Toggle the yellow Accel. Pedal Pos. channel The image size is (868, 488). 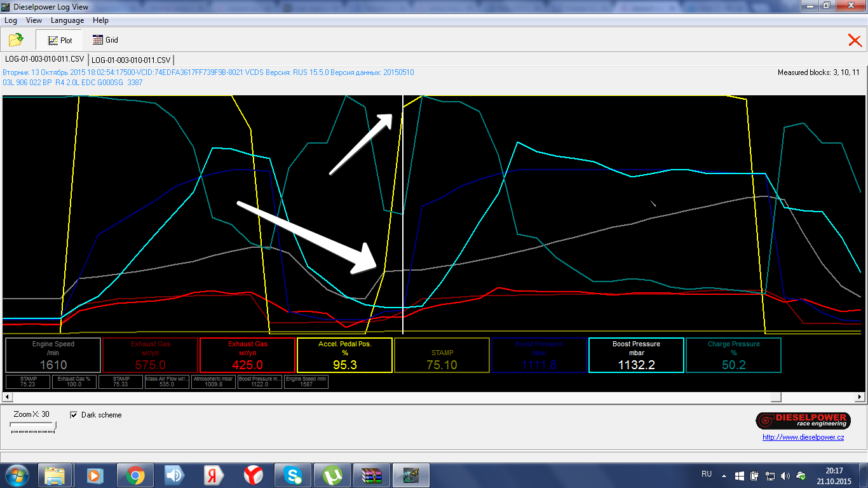(x=344, y=355)
